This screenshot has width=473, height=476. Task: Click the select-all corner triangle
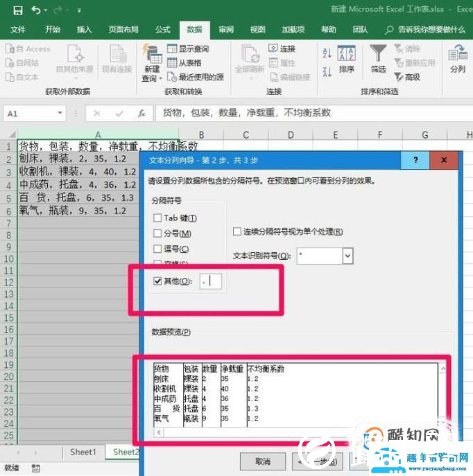12,134
